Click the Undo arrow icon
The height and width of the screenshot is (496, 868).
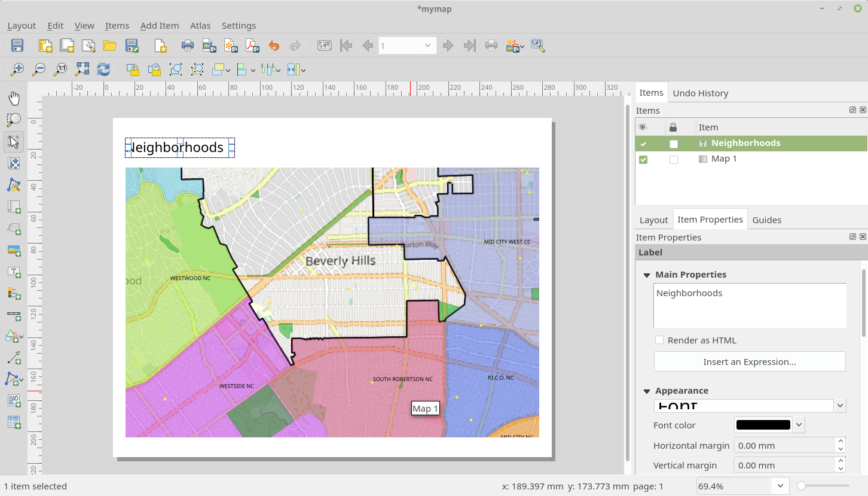[x=274, y=45]
